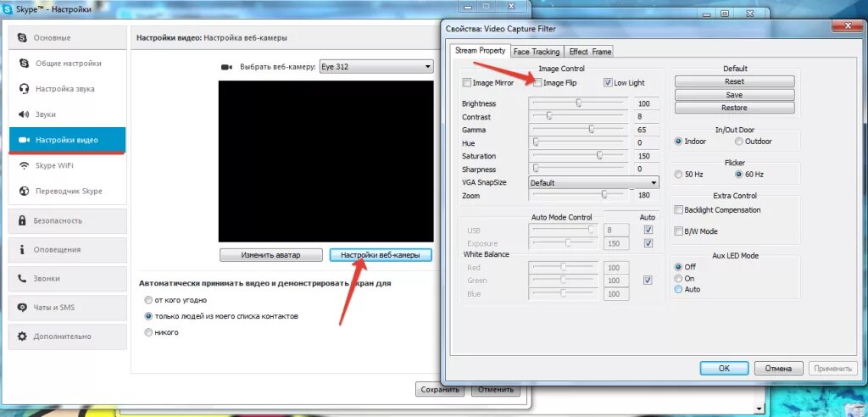Select 50 Hz flicker option

click(x=678, y=175)
